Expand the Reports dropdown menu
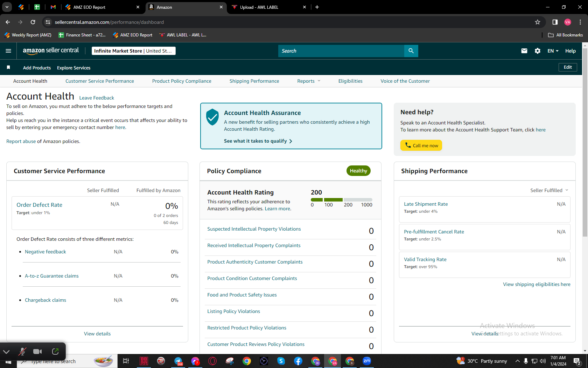Image resolution: width=588 pixels, height=368 pixels. pyautogui.click(x=309, y=81)
